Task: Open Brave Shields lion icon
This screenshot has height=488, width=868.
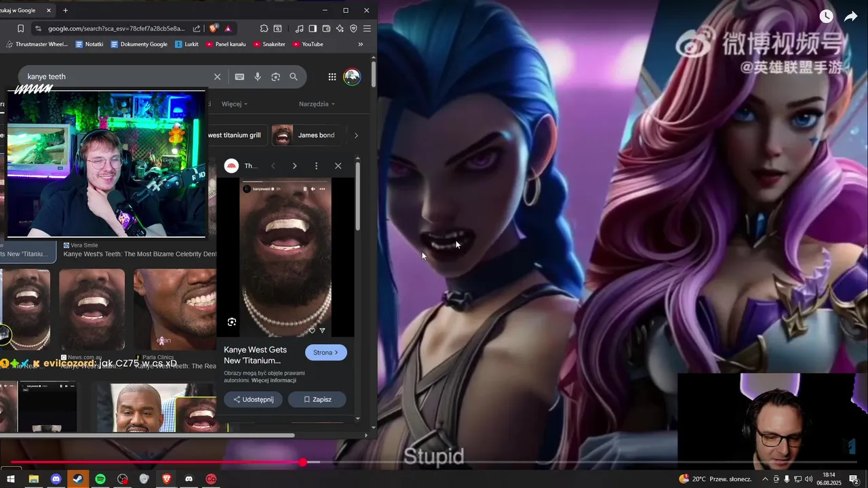Action: pyautogui.click(x=213, y=28)
